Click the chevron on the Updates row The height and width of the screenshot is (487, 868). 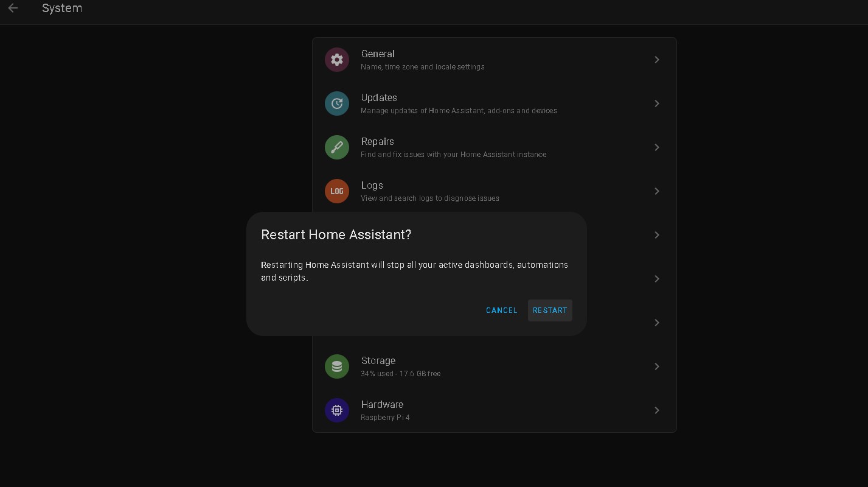657,103
